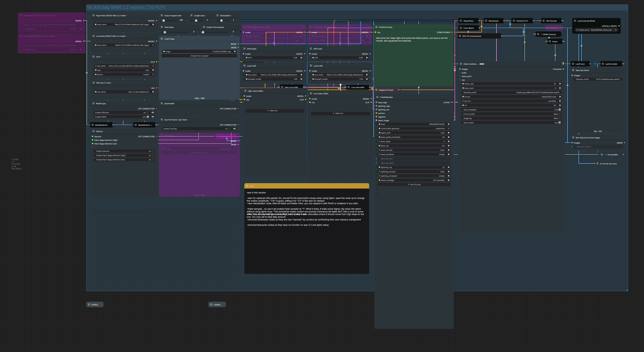Click the Positive Prompt node title
Screen dimensions: 644x352
[385, 27]
